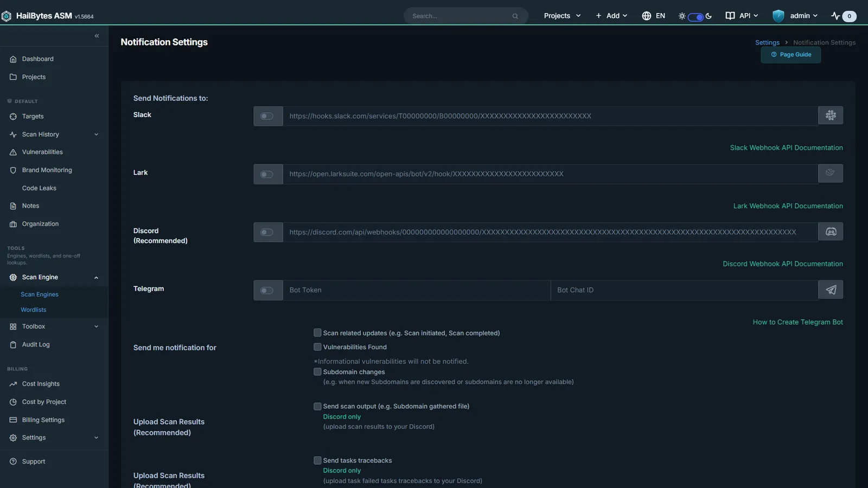This screenshot has height=488, width=868.
Task: Click the Projects folder icon in sidebar
Action: (x=13, y=77)
